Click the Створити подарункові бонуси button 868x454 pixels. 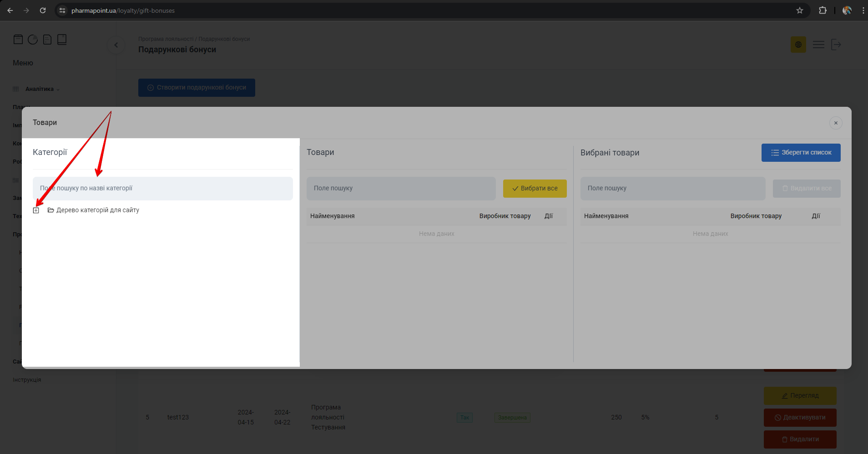(x=197, y=88)
